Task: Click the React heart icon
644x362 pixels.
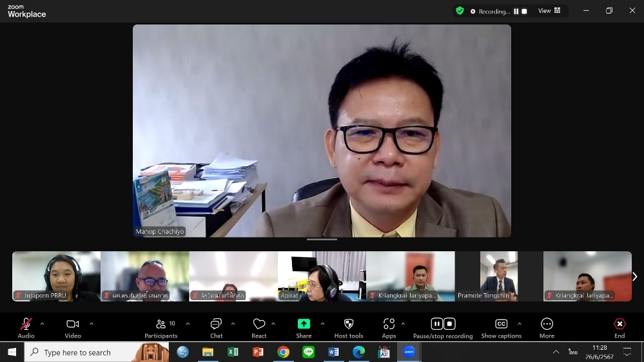Action: pos(259,324)
